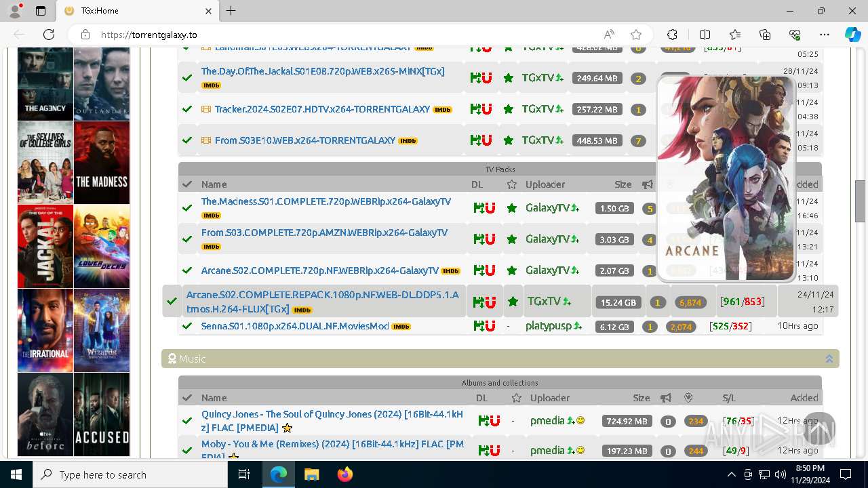Open Browser essentials icon

[x=795, y=35]
